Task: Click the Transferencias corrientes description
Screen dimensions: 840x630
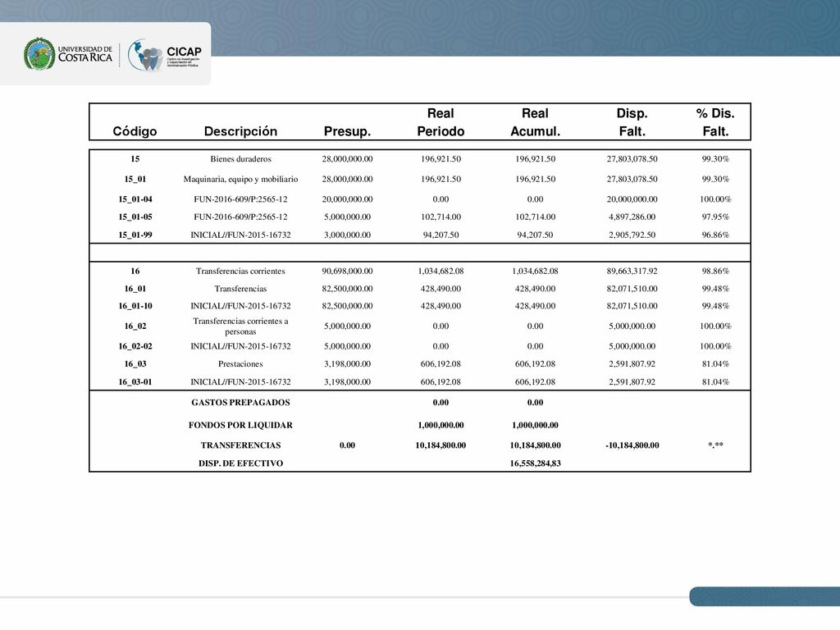Action: tap(240, 271)
